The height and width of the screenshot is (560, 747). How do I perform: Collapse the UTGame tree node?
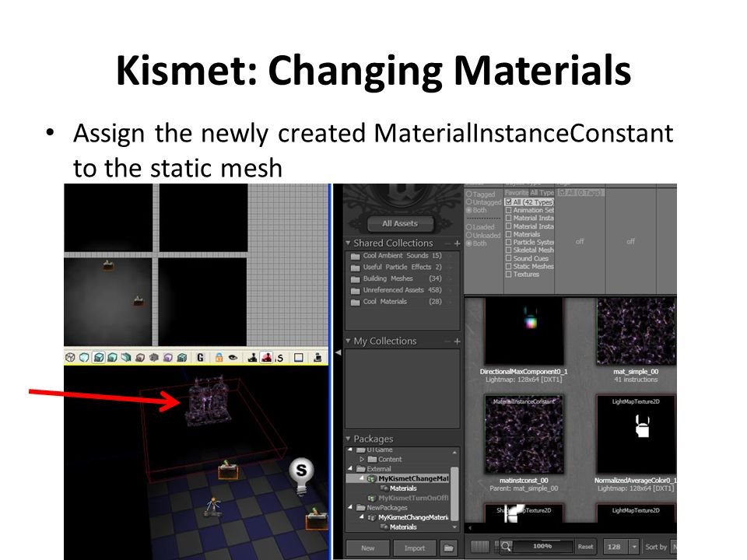click(x=351, y=450)
